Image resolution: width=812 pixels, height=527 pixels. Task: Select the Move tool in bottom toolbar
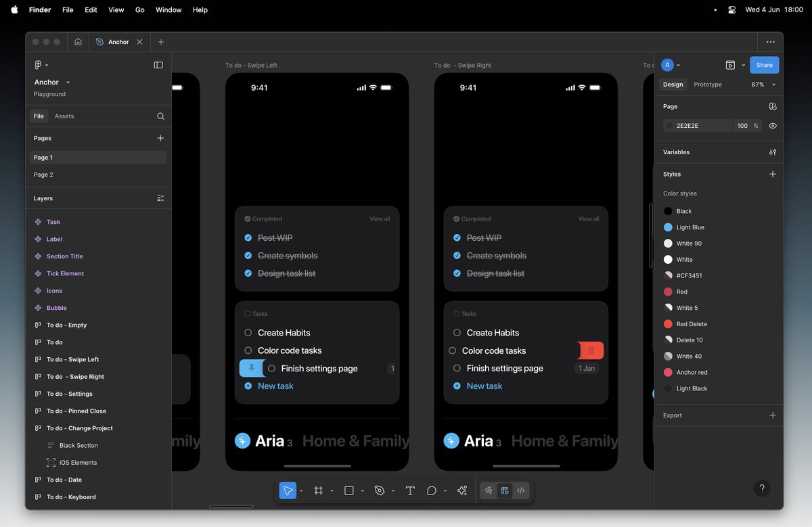(x=288, y=490)
